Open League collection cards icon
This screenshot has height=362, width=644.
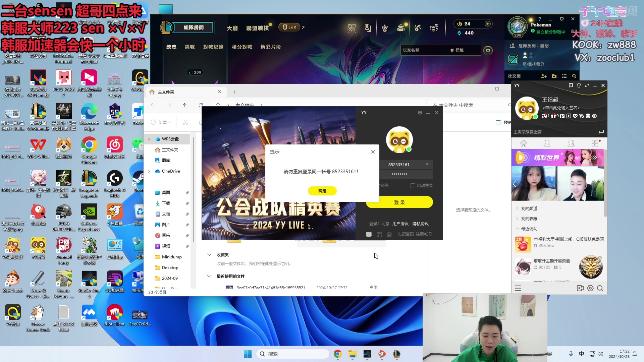(x=368, y=28)
